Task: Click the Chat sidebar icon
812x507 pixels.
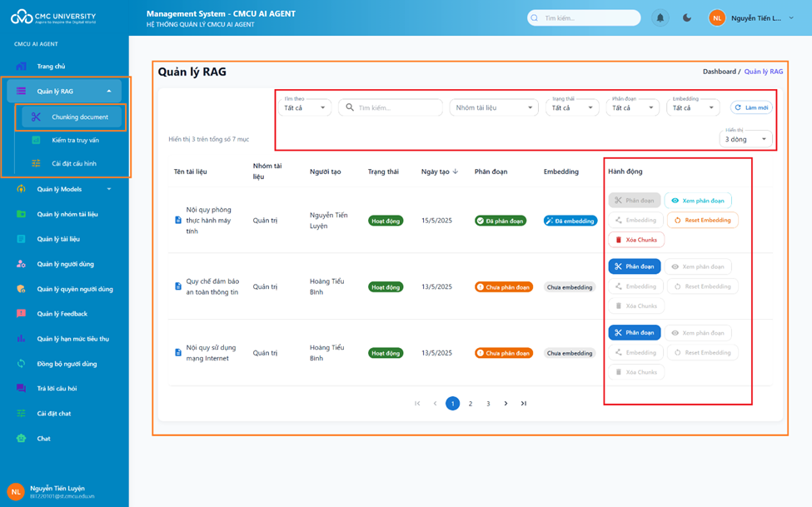Action: point(22,438)
